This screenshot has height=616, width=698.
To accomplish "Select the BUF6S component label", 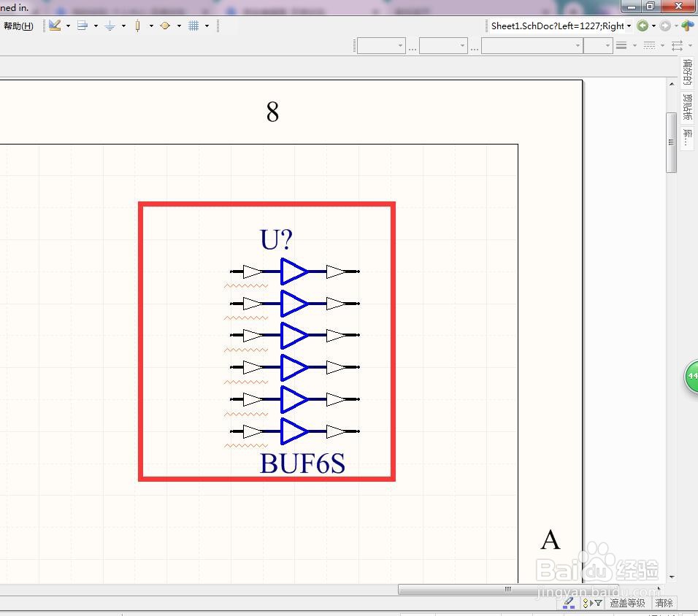I will (x=302, y=463).
